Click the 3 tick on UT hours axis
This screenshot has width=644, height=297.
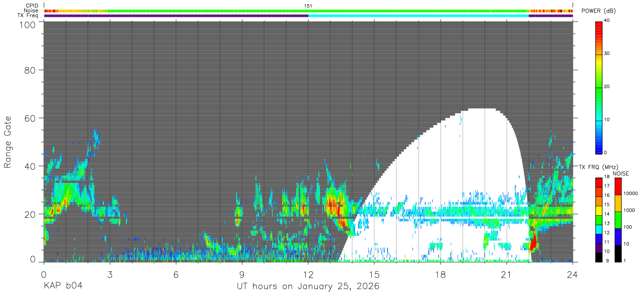click(x=110, y=274)
